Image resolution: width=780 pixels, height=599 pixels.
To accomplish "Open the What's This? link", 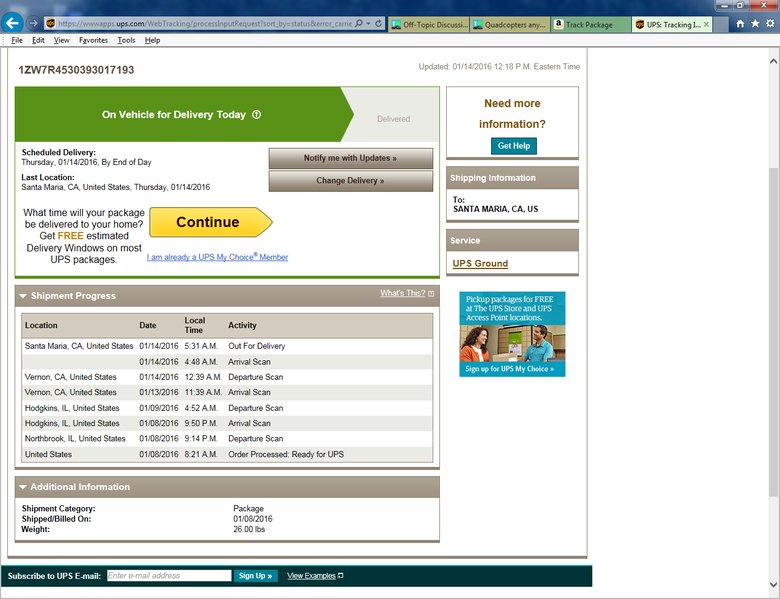I will 403,293.
